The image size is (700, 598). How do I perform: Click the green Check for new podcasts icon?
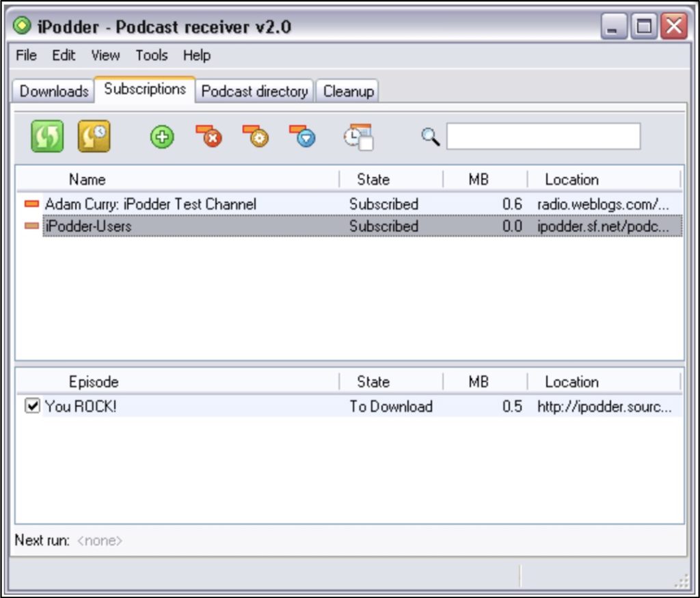tap(47, 136)
